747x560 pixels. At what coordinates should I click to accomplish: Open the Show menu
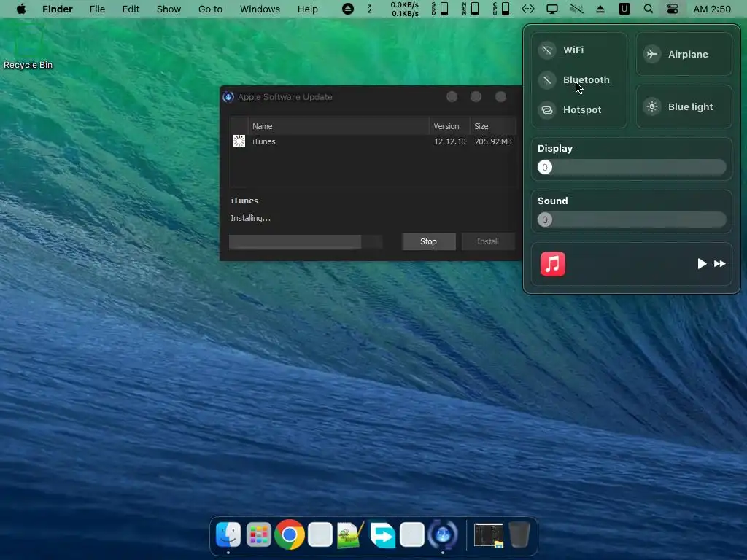click(x=169, y=9)
